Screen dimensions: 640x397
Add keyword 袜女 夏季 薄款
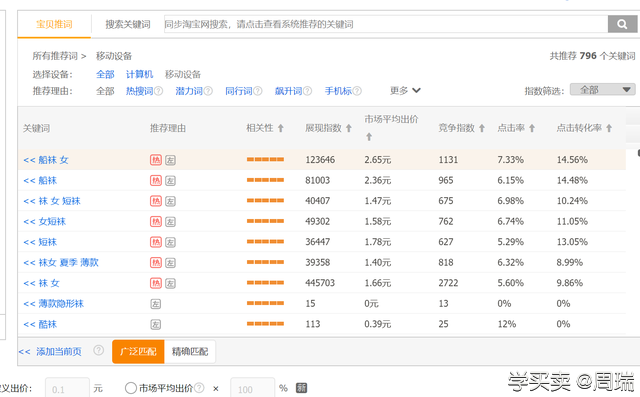point(61,263)
